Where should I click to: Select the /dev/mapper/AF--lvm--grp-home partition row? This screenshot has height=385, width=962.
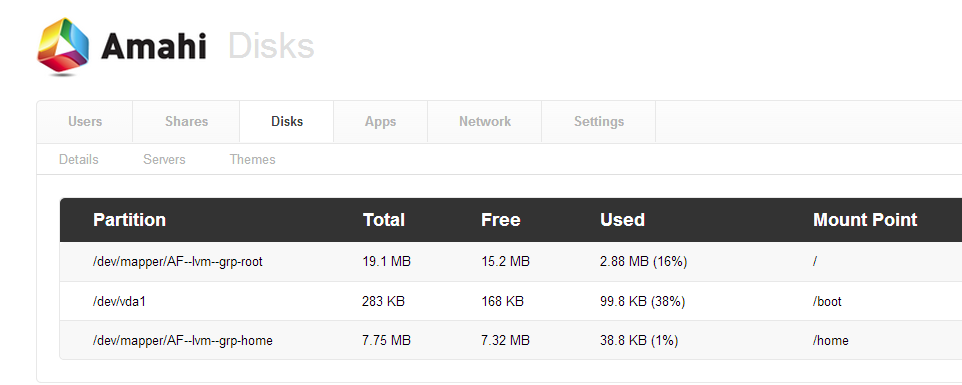[510, 340]
